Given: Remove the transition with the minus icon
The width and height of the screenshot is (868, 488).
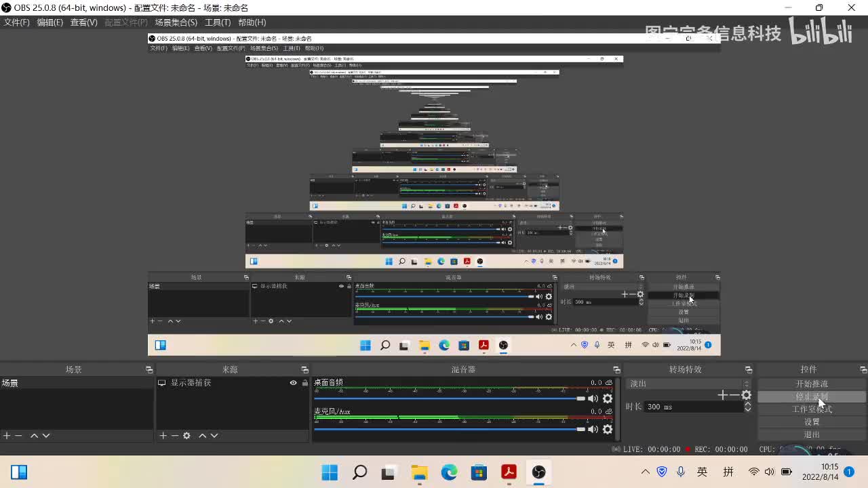Looking at the screenshot, I should point(734,395).
